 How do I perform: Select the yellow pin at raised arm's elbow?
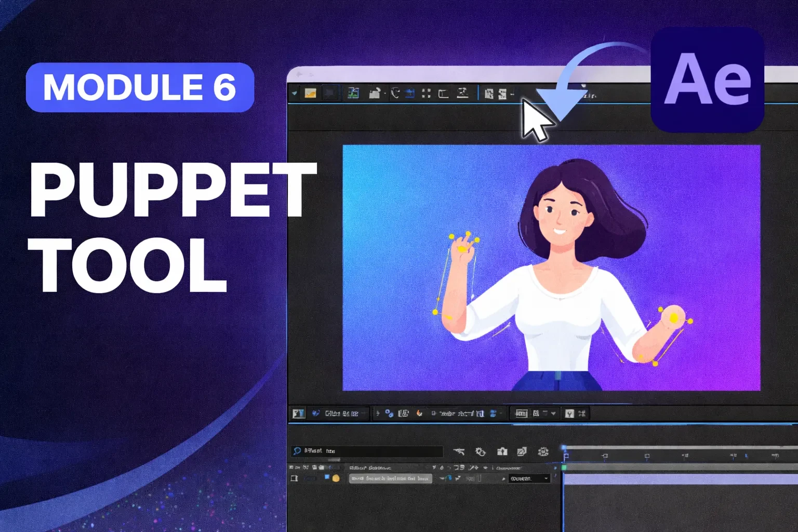click(x=435, y=312)
